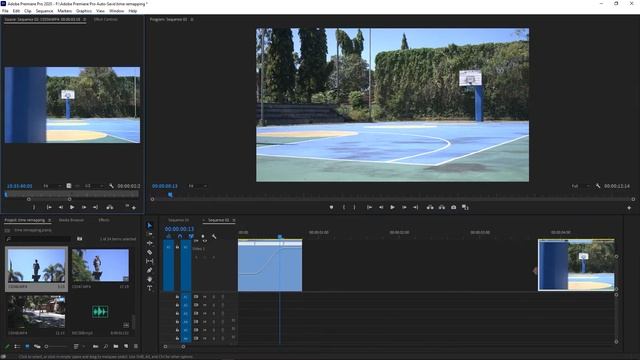Select the Type tool
The image size is (640, 360).
149,288
